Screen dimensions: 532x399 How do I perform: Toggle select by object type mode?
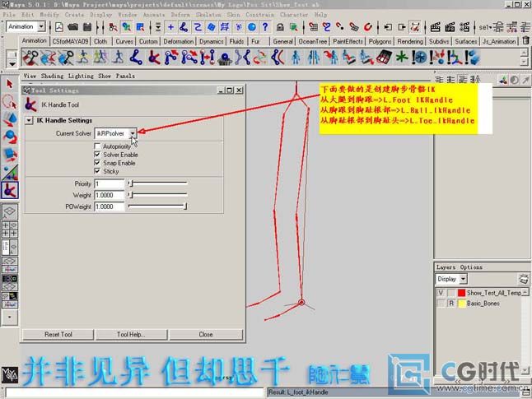[x=127, y=27]
